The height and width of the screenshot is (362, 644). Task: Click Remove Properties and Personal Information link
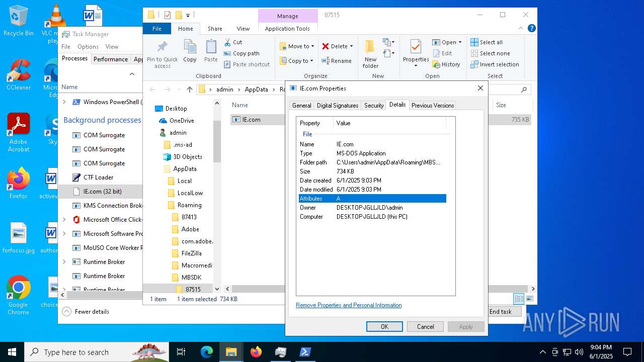pyautogui.click(x=349, y=305)
